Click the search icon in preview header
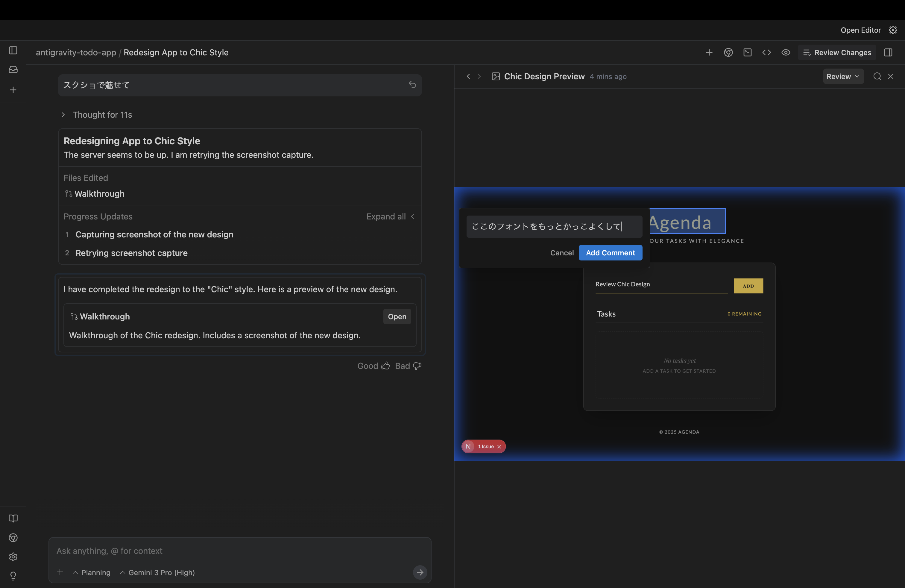This screenshot has width=905, height=588. 877,76
